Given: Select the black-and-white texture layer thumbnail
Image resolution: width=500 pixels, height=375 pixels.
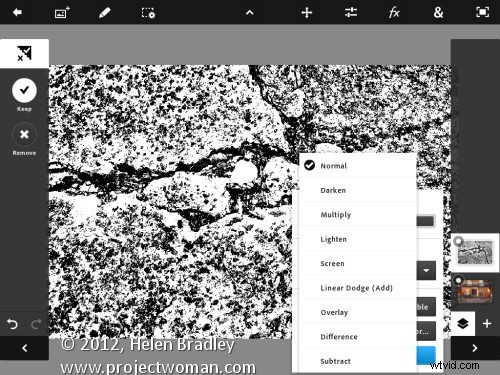Looking at the screenshot, I should tap(475, 252).
